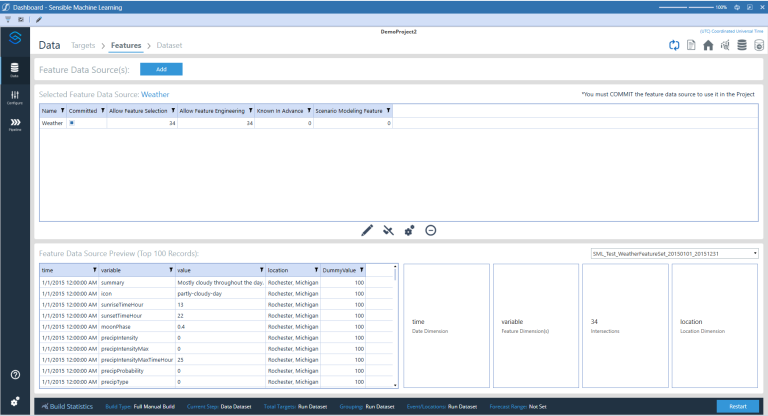Viewport: 768px width, 416px height.
Task: Open the location column filter in preview
Action: [316, 270]
